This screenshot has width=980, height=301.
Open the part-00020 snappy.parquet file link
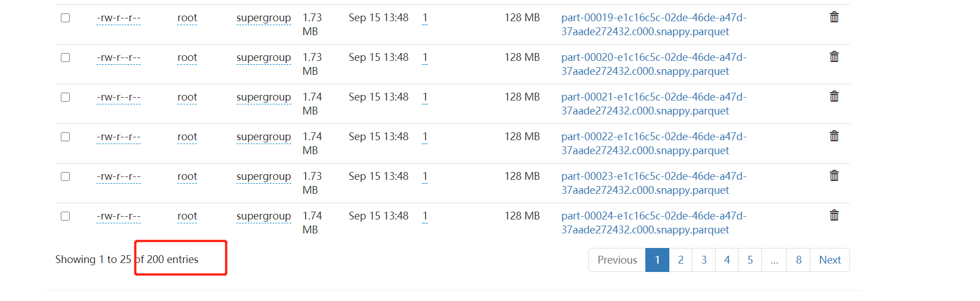[653, 64]
